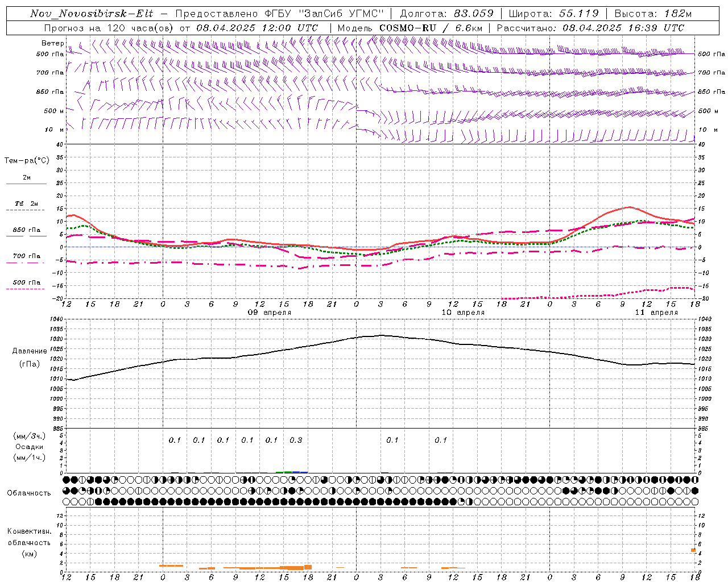Click the Облачность row label
Viewport: 728px width, 582px height.
tap(29, 493)
